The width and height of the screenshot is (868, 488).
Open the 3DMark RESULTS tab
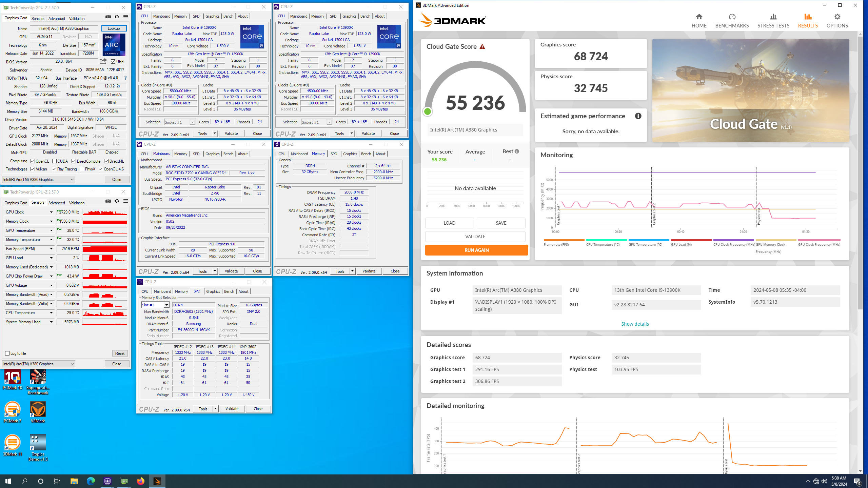click(x=808, y=21)
